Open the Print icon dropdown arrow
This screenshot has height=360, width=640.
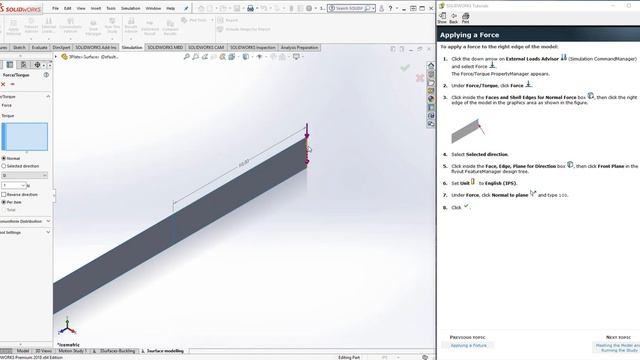pos(257,8)
